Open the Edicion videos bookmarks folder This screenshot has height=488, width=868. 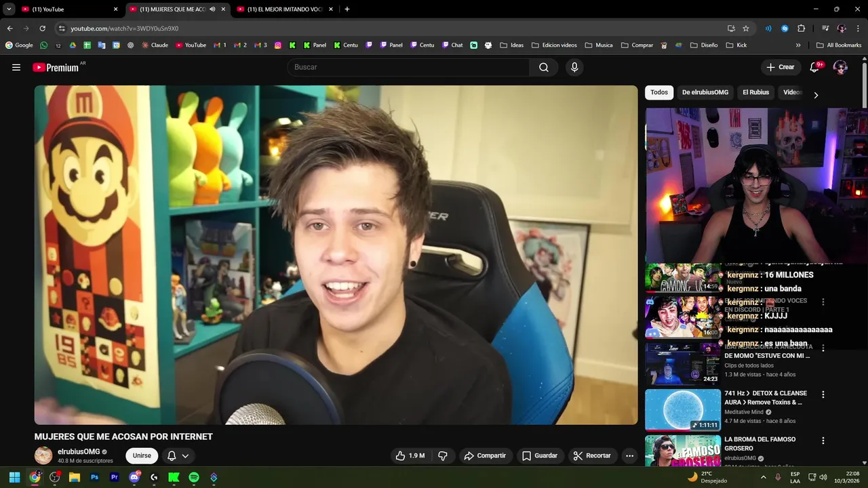(x=554, y=45)
